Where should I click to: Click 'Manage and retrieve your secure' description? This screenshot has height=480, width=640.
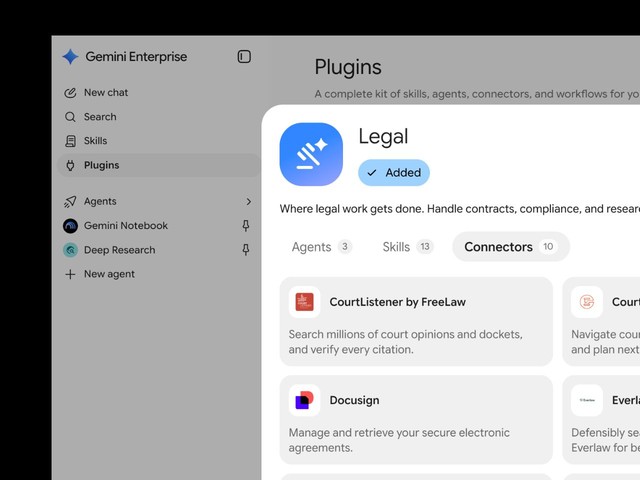pos(399,440)
